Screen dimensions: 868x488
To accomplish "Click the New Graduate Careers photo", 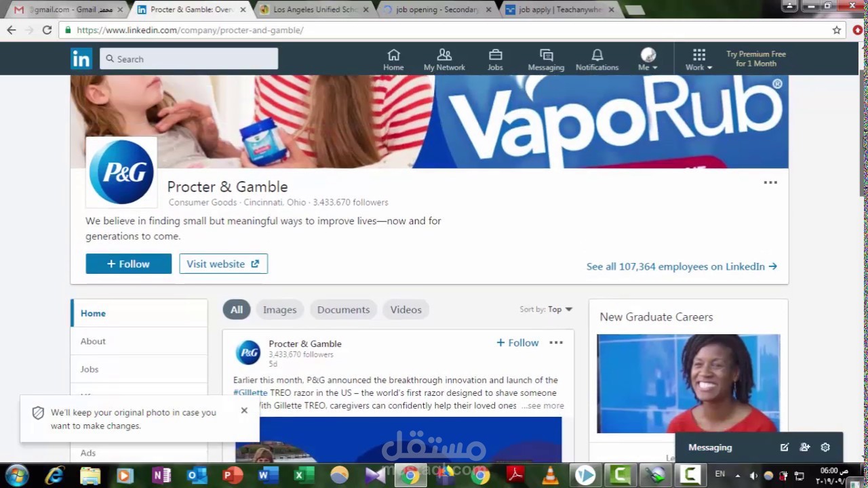I will (688, 383).
